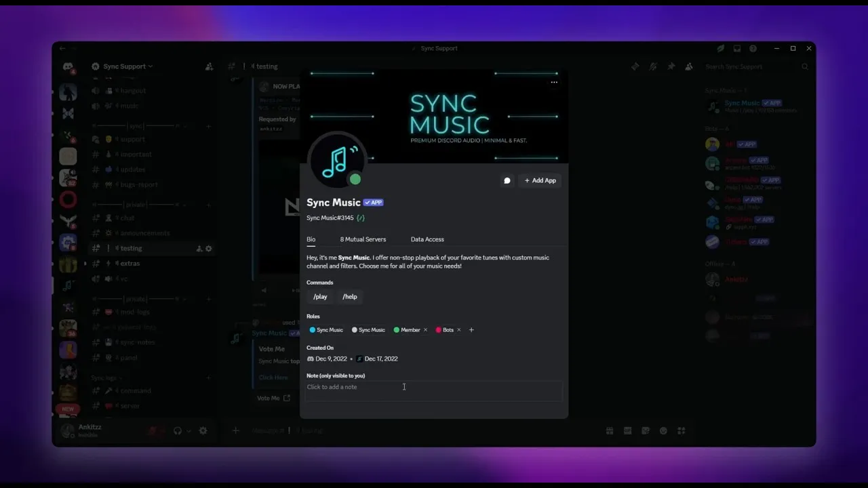Toggle headphones deafen button

click(178, 431)
